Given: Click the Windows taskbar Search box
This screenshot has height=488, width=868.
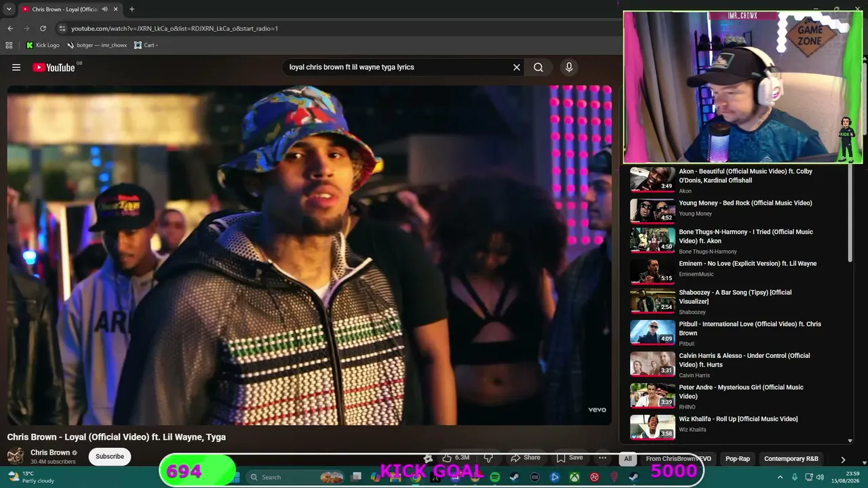Looking at the screenshot, I should click(295, 477).
